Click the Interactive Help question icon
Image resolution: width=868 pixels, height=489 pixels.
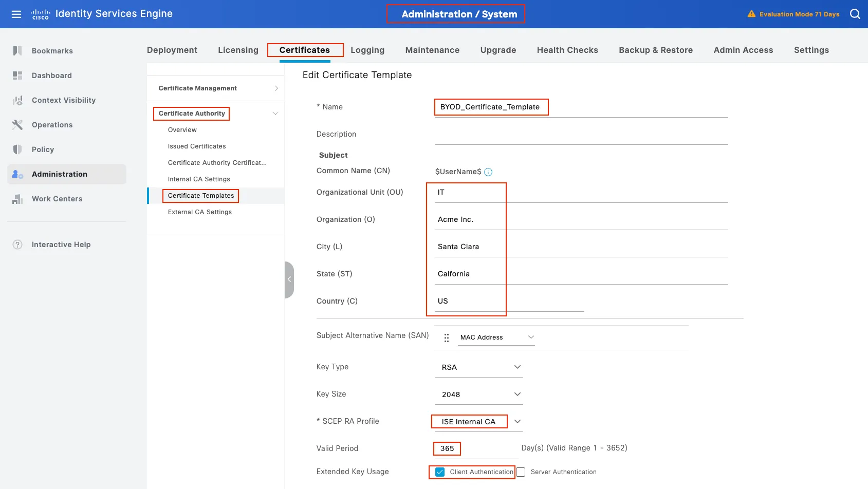17,244
